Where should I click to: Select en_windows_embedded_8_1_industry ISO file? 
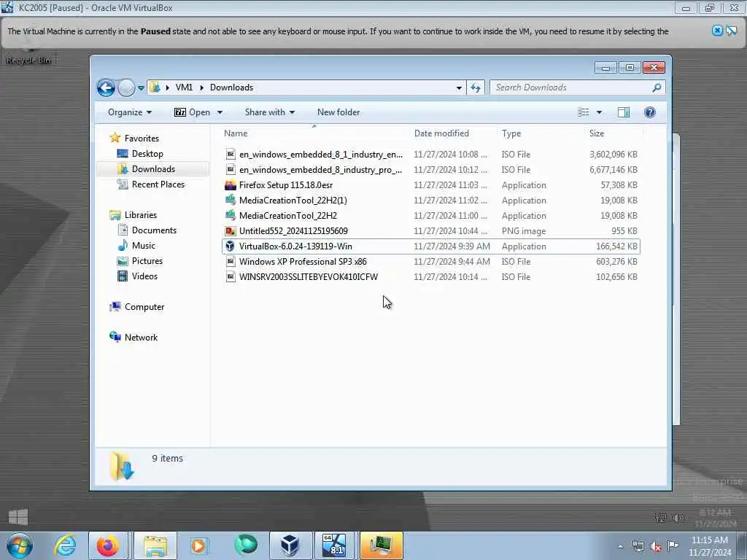pyautogui.click(x=430, y=155)
